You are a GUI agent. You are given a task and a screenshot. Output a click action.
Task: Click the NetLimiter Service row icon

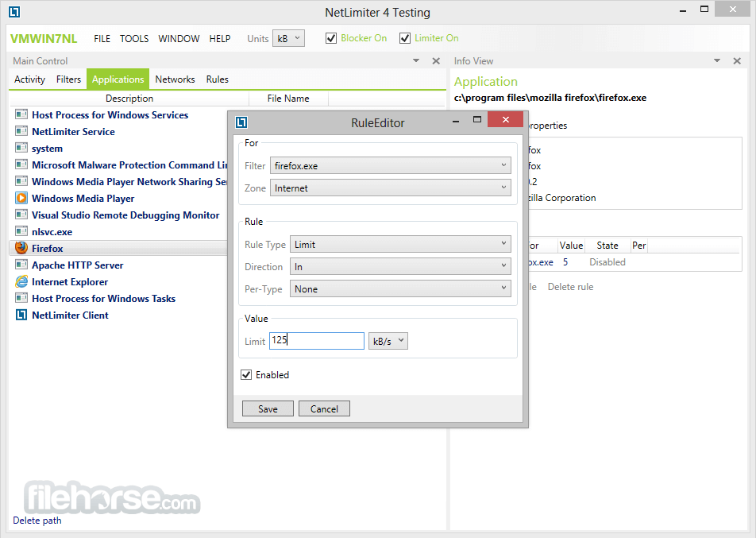[x=21, y=131]
